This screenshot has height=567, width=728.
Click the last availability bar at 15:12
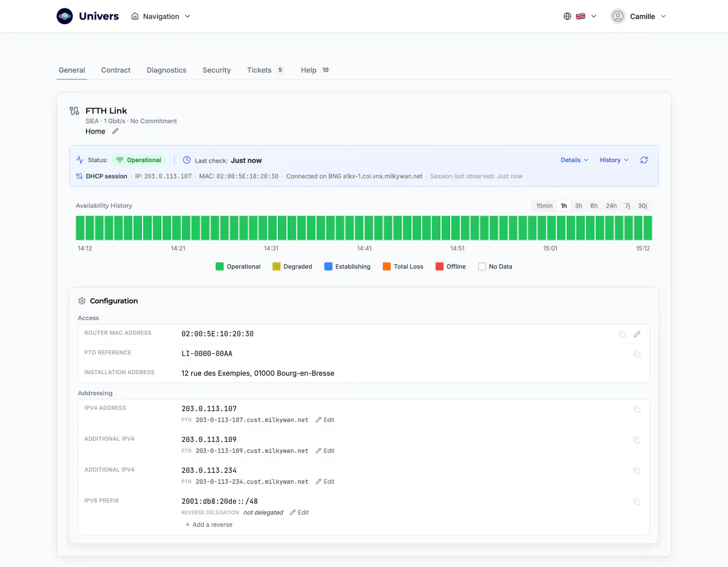(x=648, y=228)
